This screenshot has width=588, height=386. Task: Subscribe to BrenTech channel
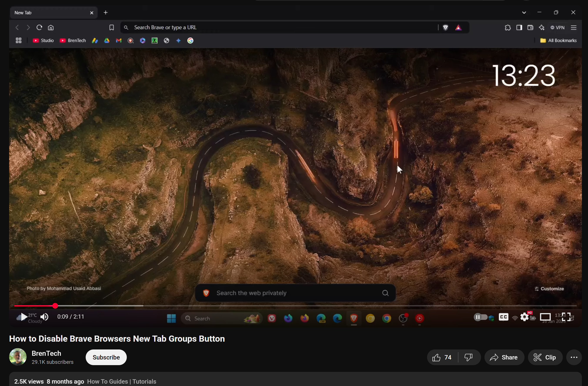tap(106, 357)
